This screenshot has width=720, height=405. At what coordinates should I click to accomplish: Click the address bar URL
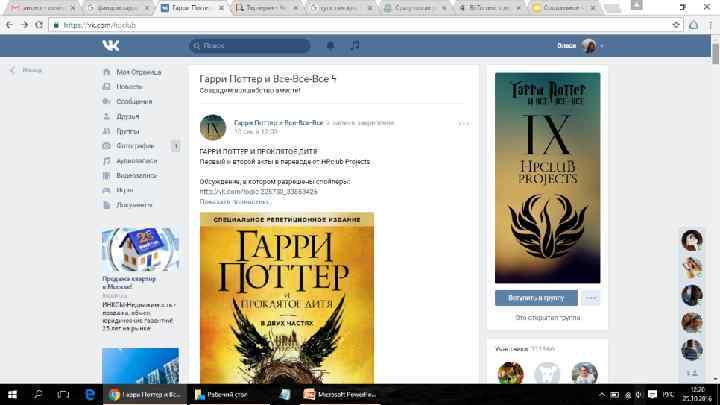point(100,25)
